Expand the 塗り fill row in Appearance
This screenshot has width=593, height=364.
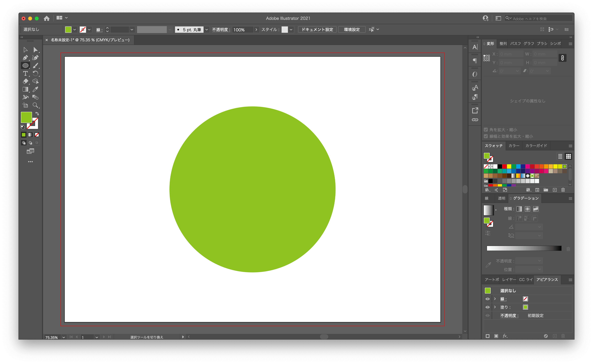pyautogui.click(x=495, y=307)
